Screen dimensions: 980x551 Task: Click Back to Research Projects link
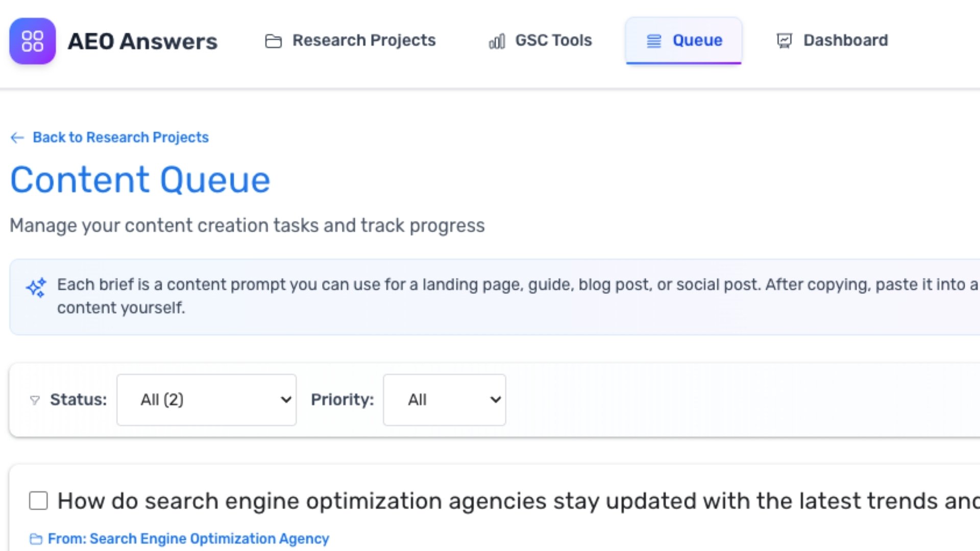click(x=120, y=138)
